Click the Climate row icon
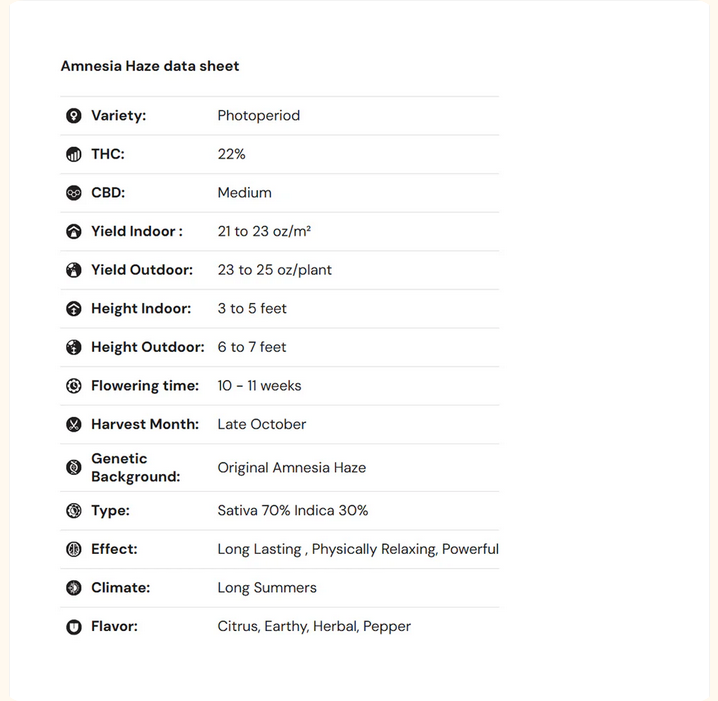This screenshot has width=718, height=701. tap(73, 588)
